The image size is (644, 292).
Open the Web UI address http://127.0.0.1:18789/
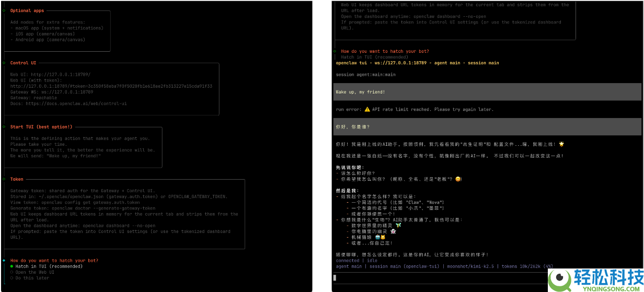[60, 75]
